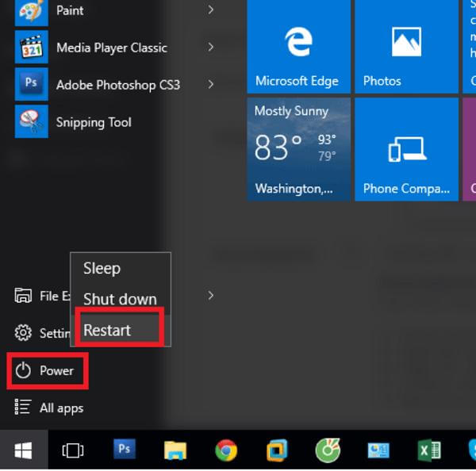Click the Power button in Start menu
The height and width of the screenshot is (471, 476).
coord(48,370)
